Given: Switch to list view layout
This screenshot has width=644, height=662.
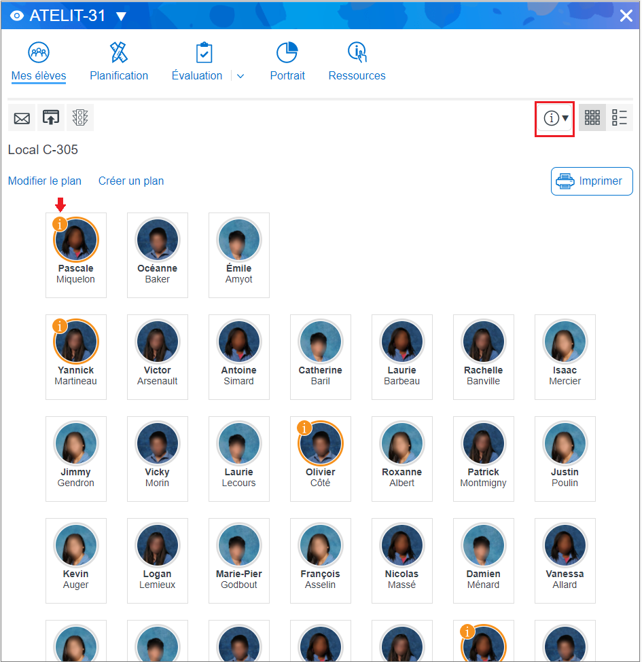Looking at the screenshot, I should [x=620, y=118].
